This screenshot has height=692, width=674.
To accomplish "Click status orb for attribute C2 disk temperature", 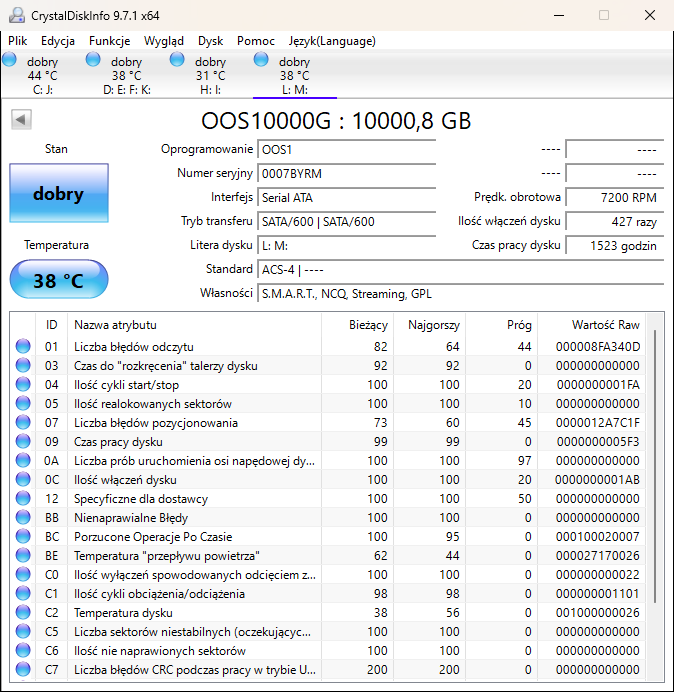I will click(23, 613).
